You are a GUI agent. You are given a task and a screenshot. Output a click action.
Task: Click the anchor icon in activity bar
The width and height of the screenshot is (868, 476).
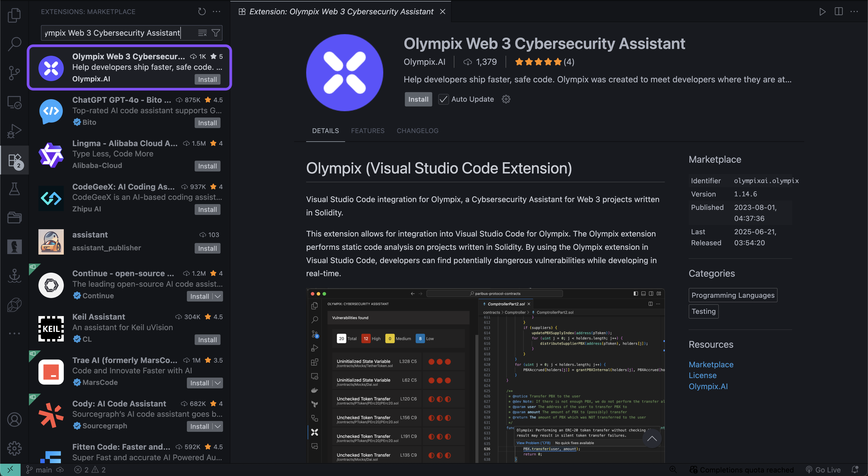(14, 276)
